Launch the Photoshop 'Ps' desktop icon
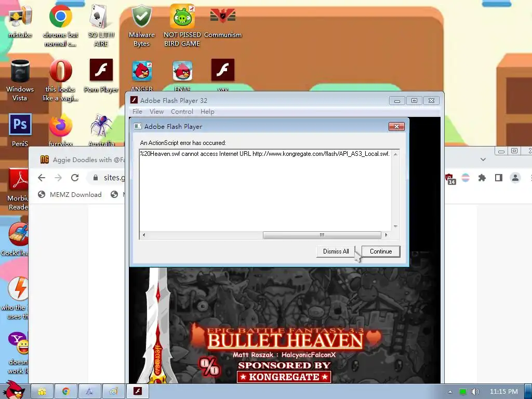The image size is (532, 399). point(20,129)
